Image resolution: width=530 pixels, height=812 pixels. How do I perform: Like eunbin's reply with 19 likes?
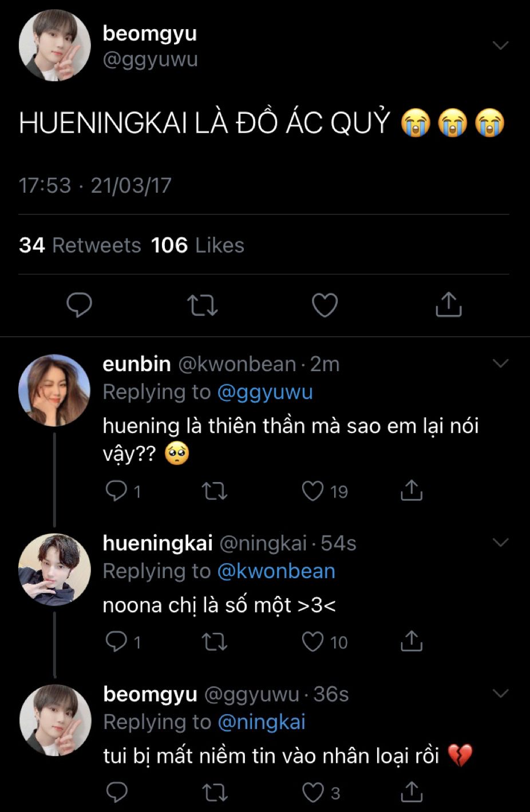(313, 491)
